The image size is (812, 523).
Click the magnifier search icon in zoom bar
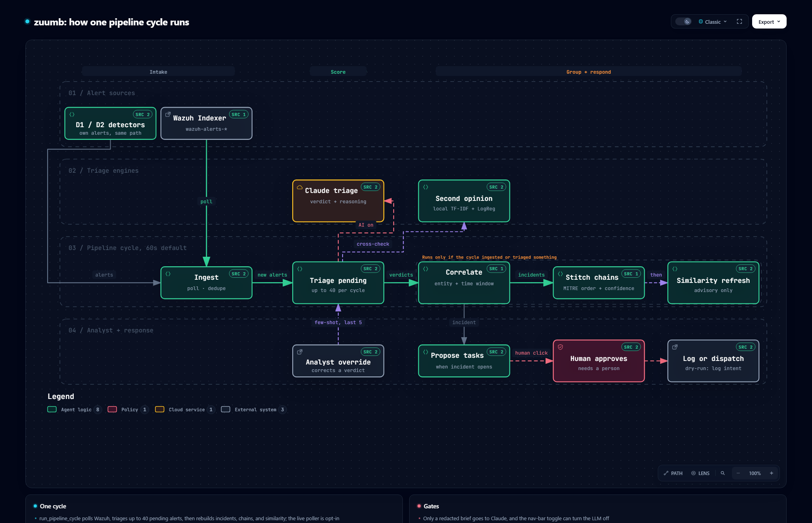tap(723, 473)
